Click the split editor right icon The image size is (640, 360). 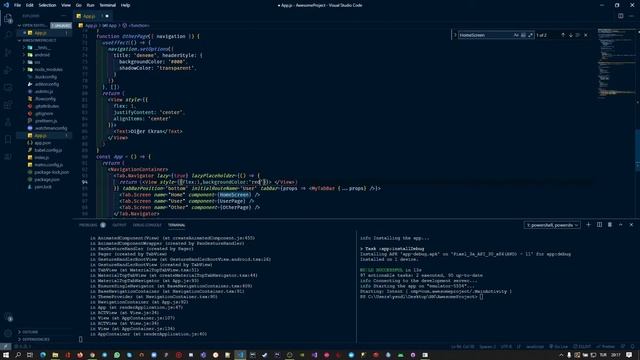pos(620,16)
